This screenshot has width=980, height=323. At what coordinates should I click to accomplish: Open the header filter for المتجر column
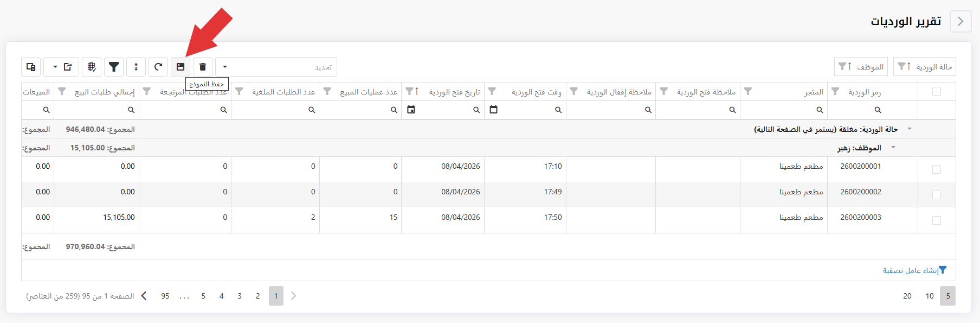[x=748, y=92]
